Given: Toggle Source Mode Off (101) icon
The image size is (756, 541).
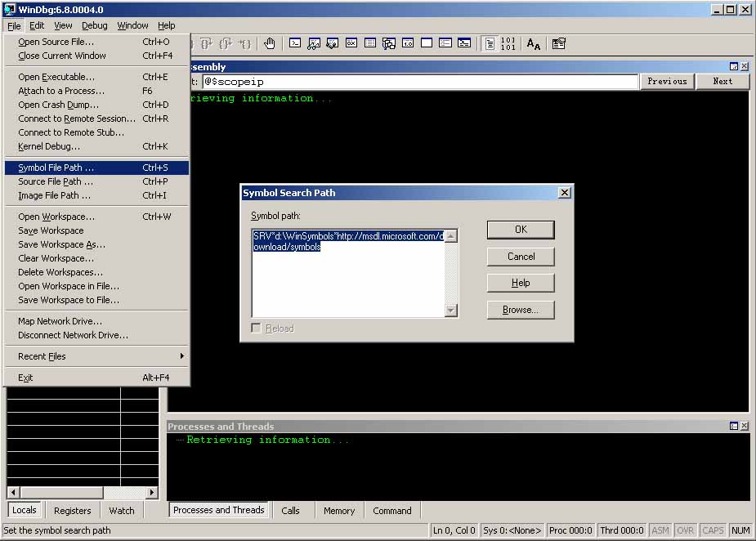Looking at the screenshot, I should point(508,44).
